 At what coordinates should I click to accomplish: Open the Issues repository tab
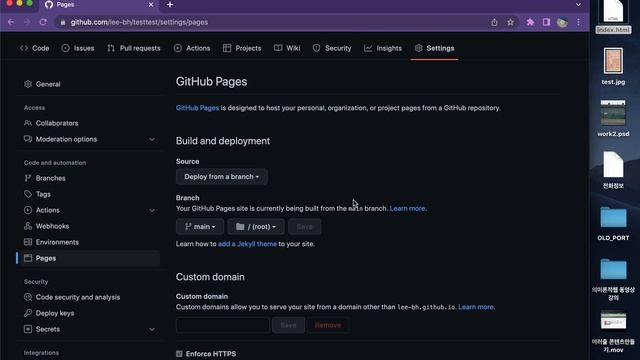78,48
